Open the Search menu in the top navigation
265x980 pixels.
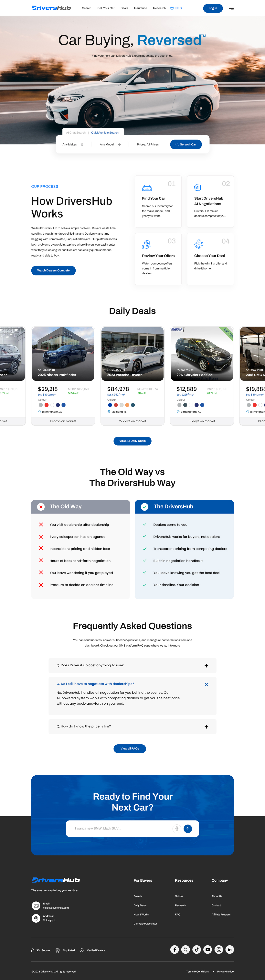pyautogui.click(x=87, y=8)
